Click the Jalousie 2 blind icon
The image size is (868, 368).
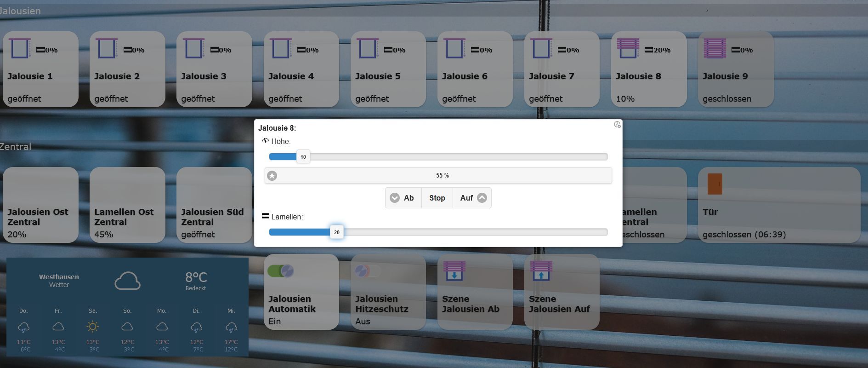click(107, 48)
